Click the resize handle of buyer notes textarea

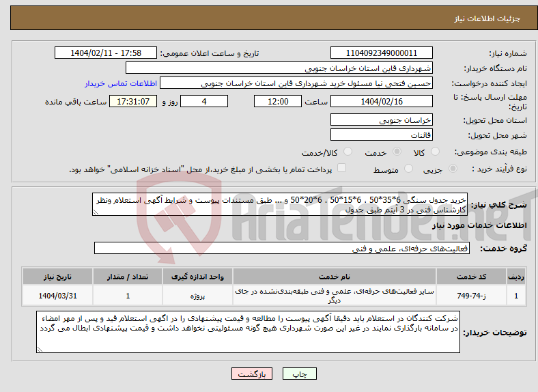pyautogui.click(x=40, y=350)
